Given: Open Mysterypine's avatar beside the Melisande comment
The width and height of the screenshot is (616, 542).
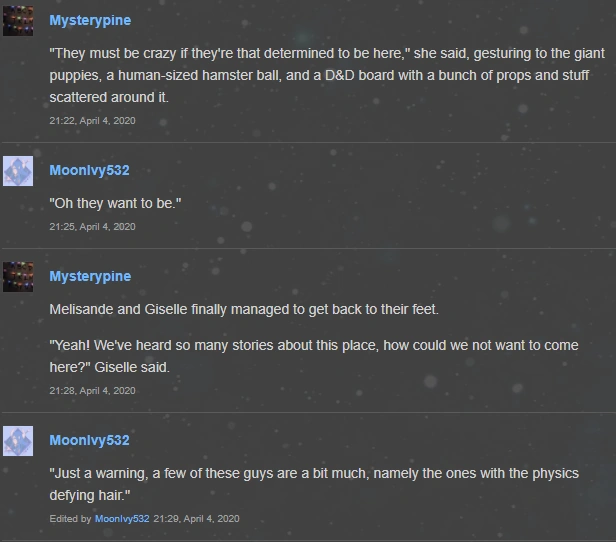Looking at the screenshot, I should coord(18,277).
